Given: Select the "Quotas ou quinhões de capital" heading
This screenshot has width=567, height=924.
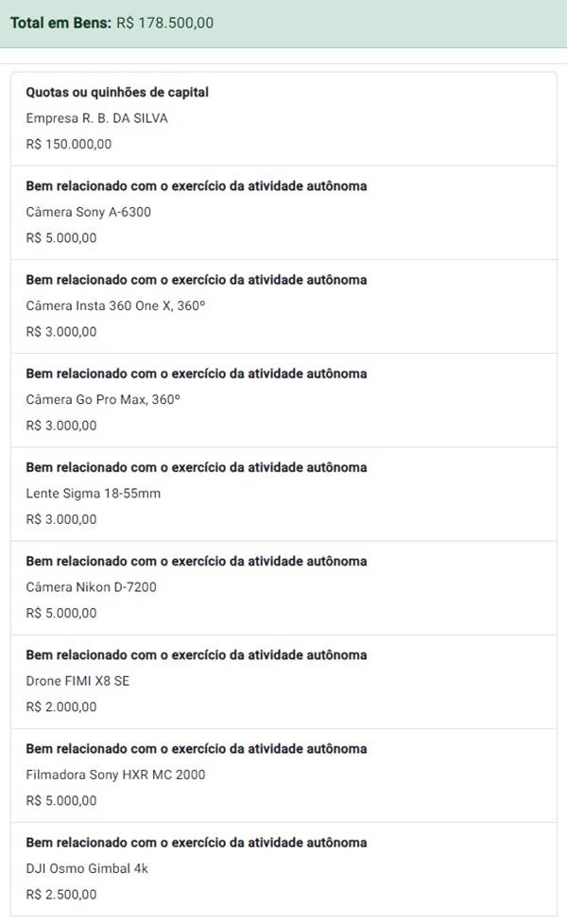Looking at the screenshot, I should tap(117, 93).
